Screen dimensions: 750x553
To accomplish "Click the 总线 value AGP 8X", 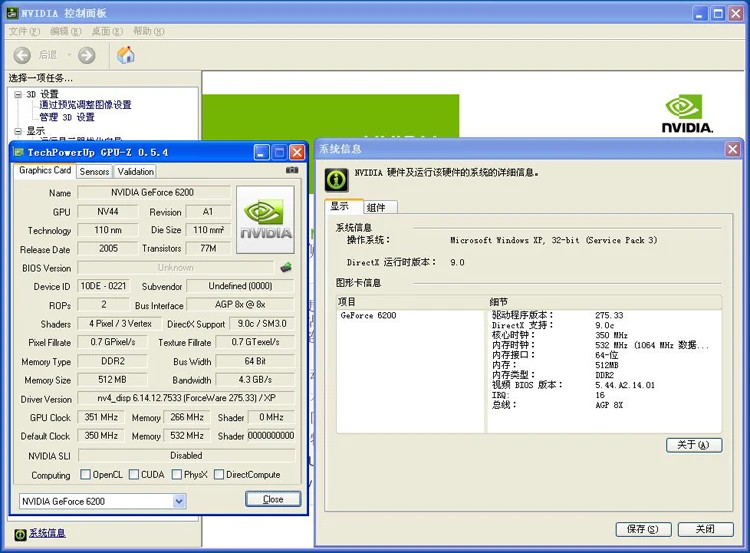I will 609,405.
